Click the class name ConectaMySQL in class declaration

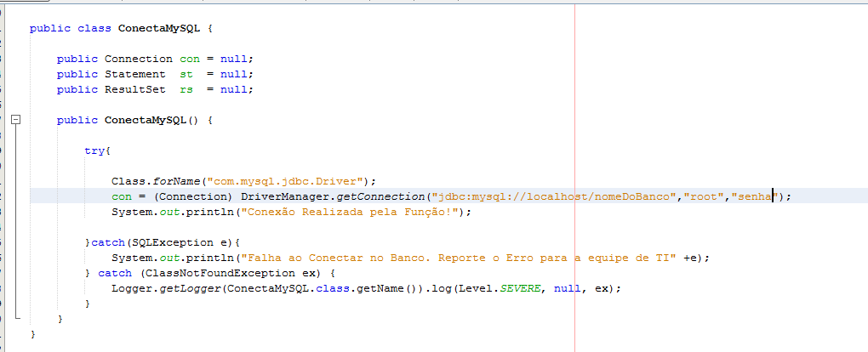pyautogui.click(x=159, y=28)
